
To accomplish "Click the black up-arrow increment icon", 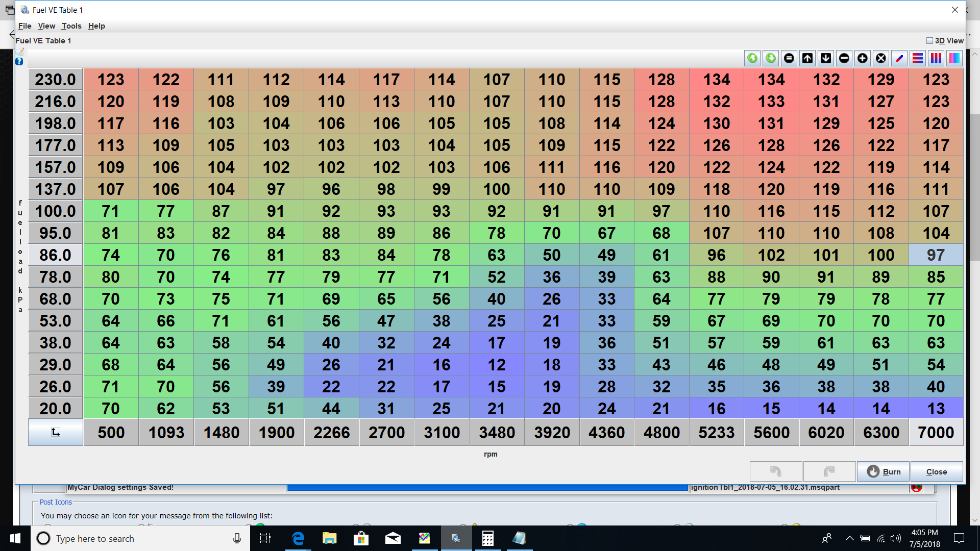I will [807, 58].
